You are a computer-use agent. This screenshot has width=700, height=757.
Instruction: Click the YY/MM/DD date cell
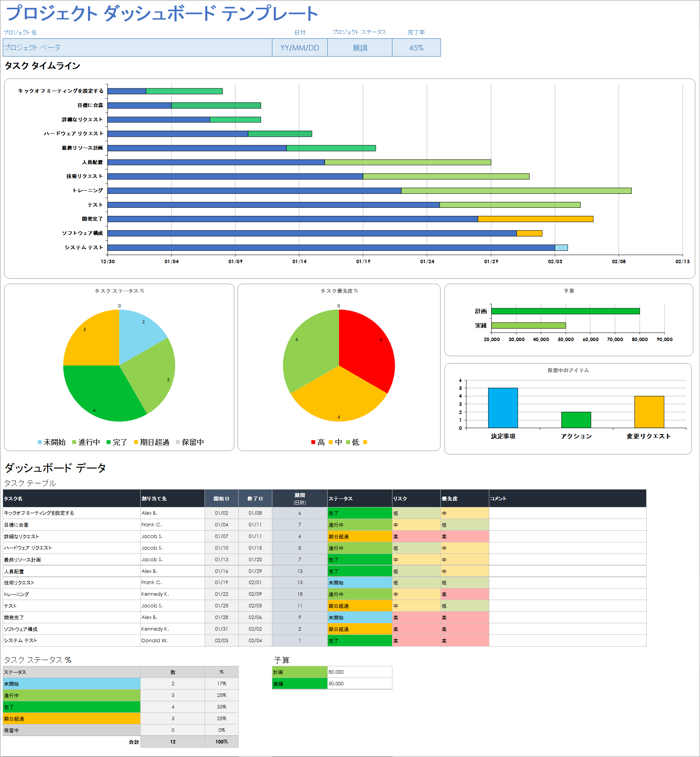(x=300, y=48)
